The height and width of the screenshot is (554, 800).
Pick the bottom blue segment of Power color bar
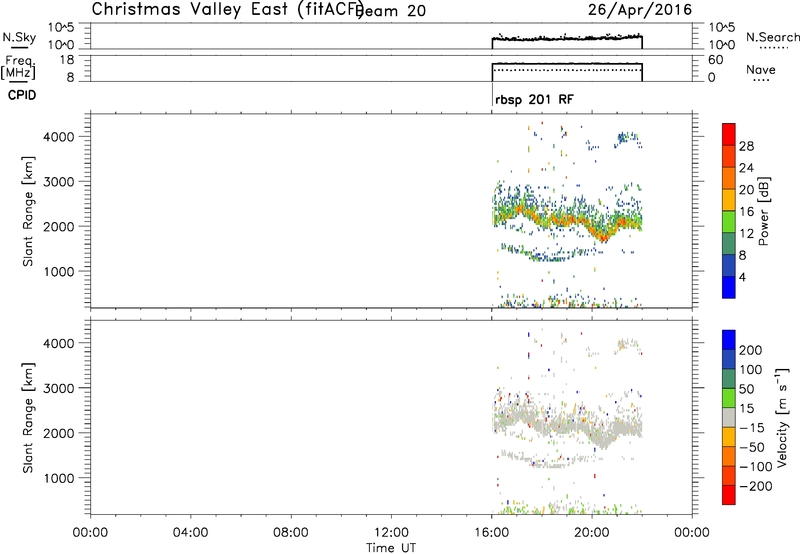point(729,287)
